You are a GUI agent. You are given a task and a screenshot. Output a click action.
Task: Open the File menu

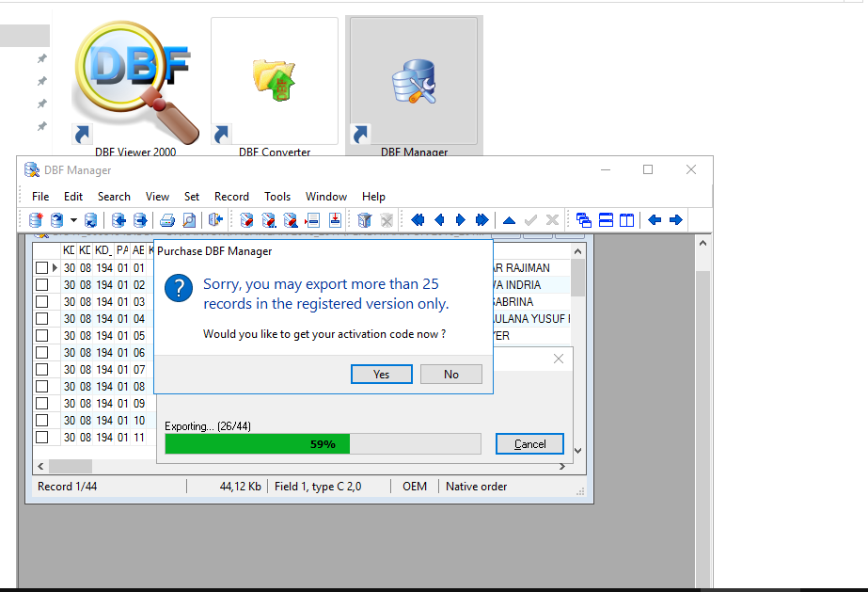(x=40, y=197)
